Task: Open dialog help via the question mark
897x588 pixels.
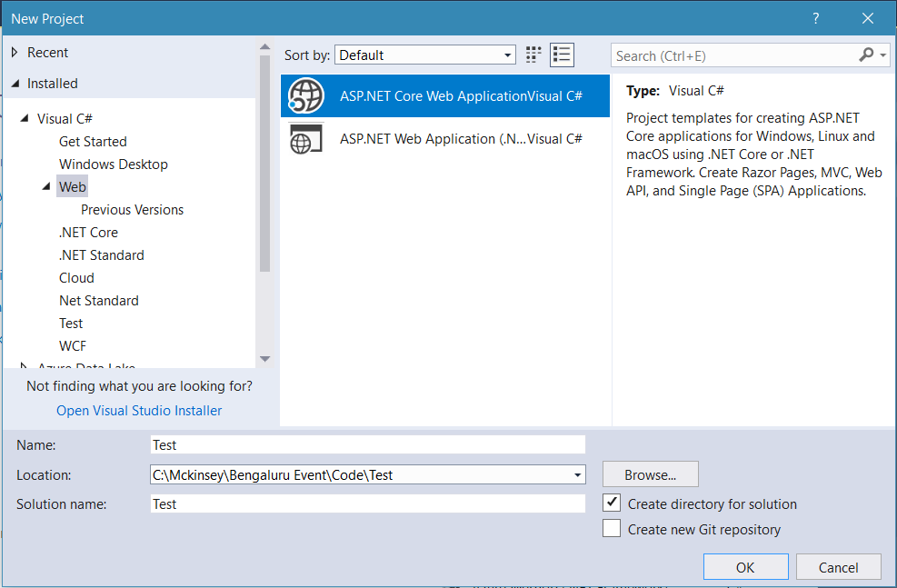Action: [815, 17]
